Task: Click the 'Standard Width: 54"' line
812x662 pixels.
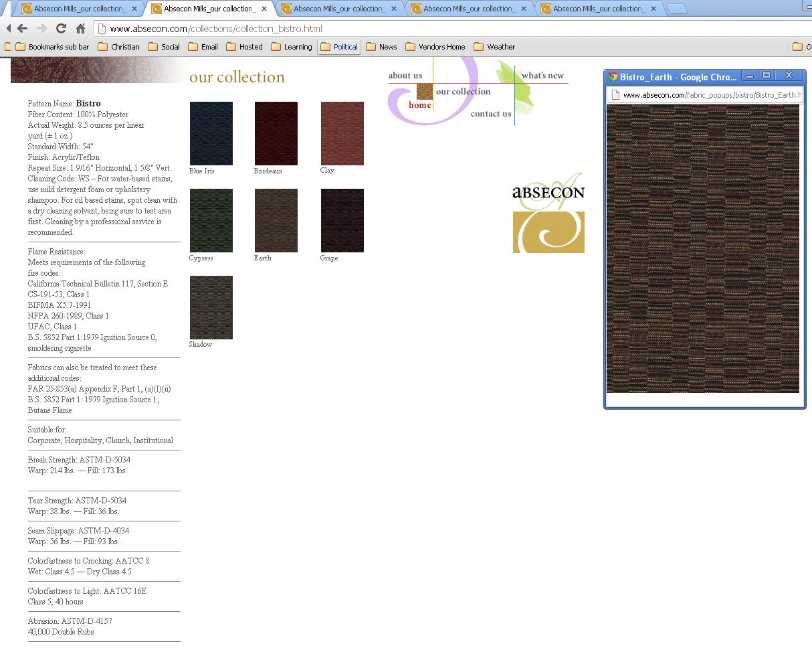Action: 60,147
